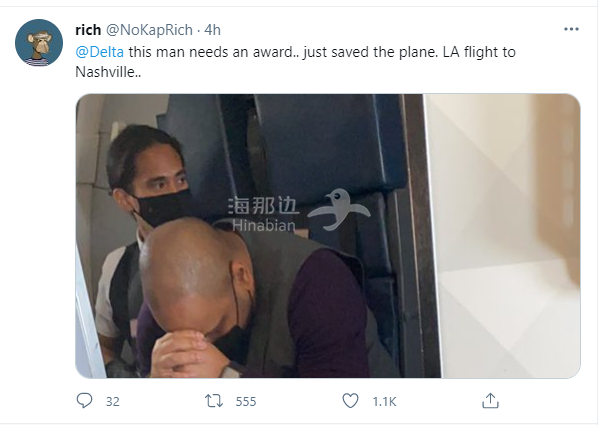Click the @Delta mention link
The width and height of the screenshot is (600, 425).
point(99,52)
